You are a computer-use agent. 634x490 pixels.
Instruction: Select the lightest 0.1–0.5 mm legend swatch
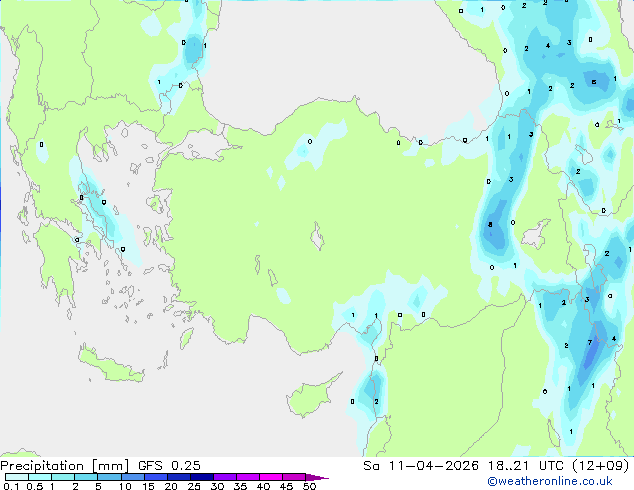point(17,477)
